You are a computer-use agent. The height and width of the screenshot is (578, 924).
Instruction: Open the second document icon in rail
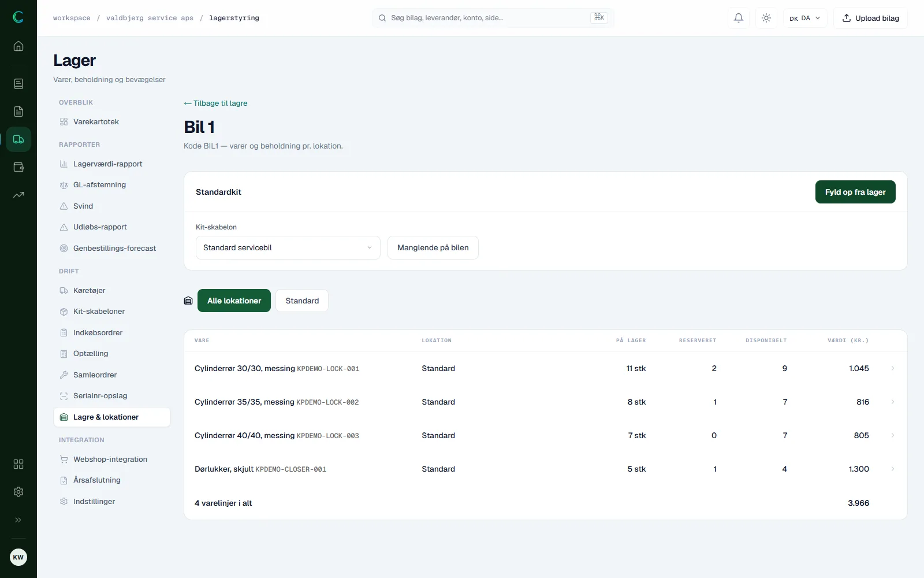(18, 112)
